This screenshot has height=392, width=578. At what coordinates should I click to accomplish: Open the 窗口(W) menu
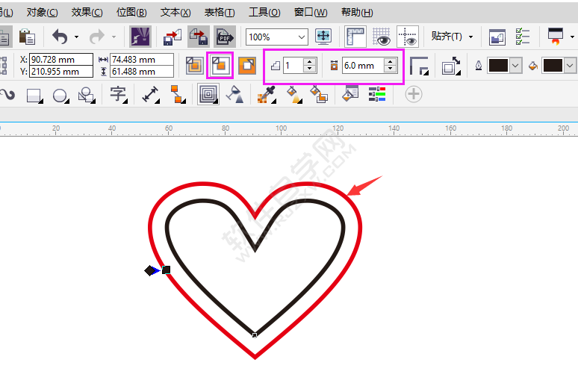click(x=311, y=12)
